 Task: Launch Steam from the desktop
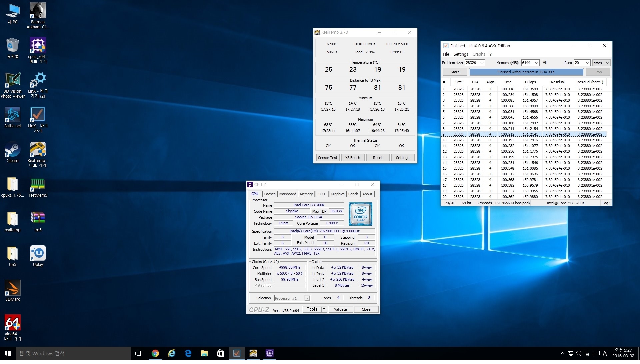[x=13, y=152]
